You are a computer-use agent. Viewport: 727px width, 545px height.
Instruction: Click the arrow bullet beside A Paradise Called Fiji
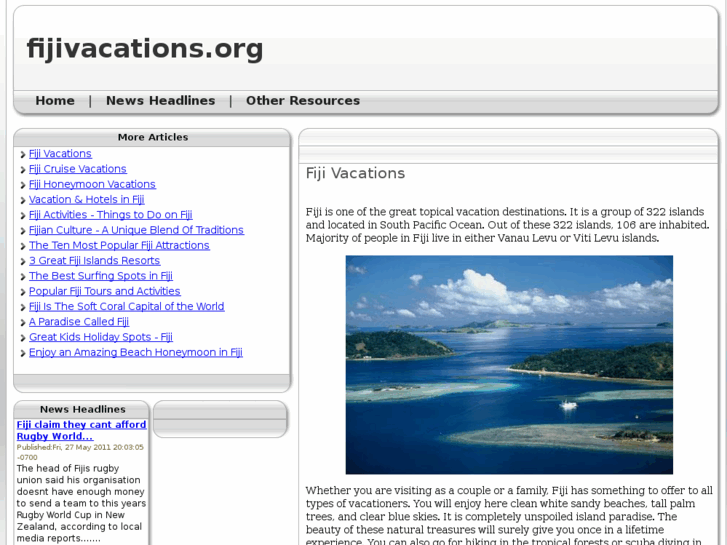pos(23,323)
